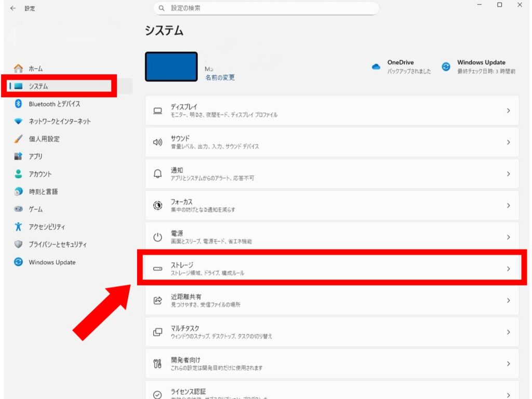Click the Nearby sharing icon
This screenshot has height=399, width=532.
click(x=157, y=300)
